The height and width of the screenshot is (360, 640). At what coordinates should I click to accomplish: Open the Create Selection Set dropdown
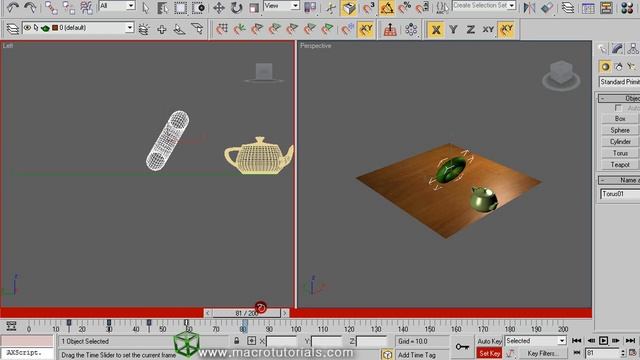[x=484, y=6]
